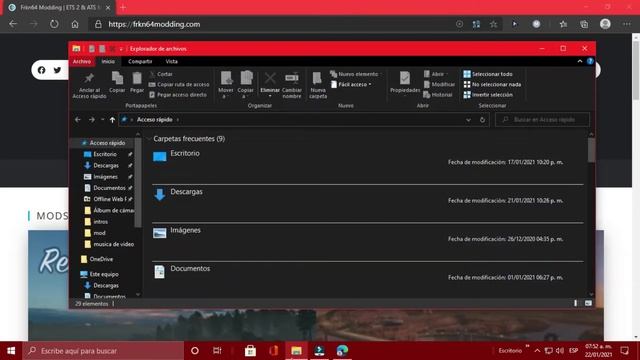The image size is (640, 360).
Task: Open the Windows Start menu
Action: (x=11, y=351)
